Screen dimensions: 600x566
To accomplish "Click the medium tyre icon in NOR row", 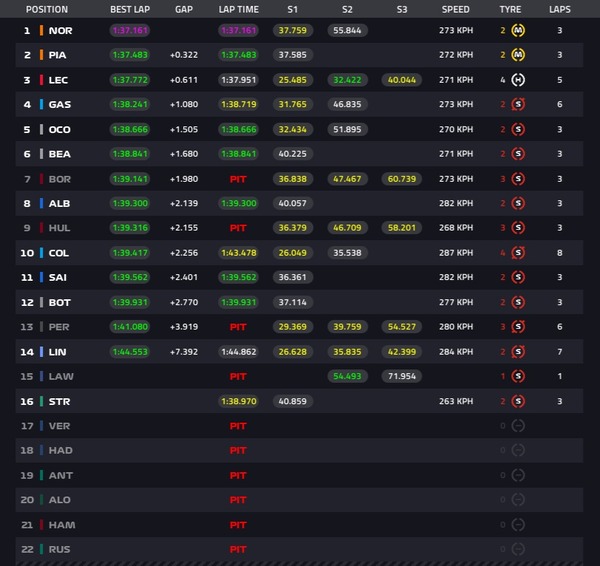I will tap(518, 30).
